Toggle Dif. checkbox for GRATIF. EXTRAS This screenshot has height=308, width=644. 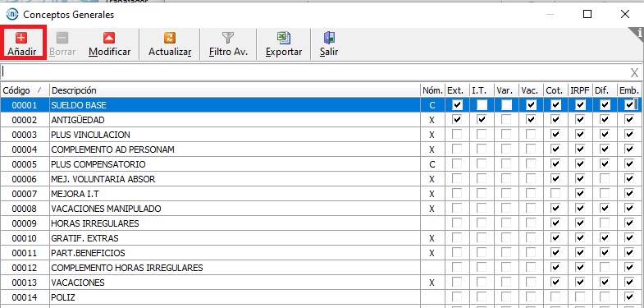(x=605, y=238)
